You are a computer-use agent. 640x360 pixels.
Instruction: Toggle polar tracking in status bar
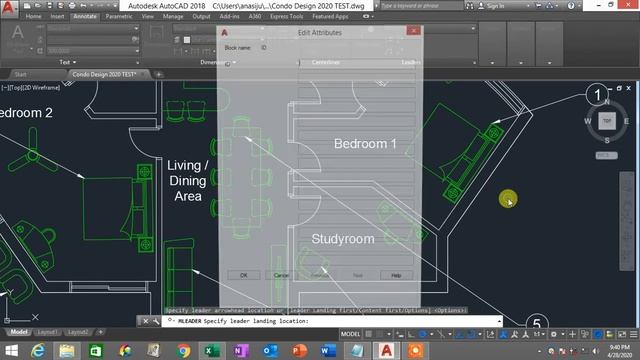(422, 334)
